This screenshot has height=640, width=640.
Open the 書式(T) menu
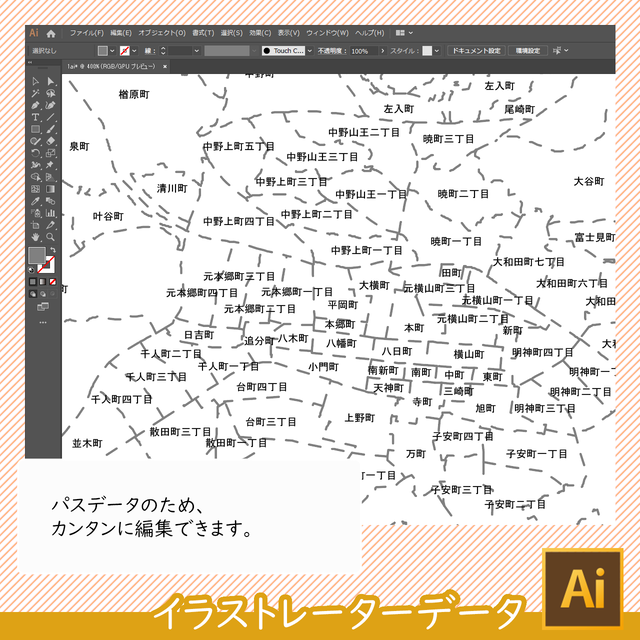click(203, 33)
